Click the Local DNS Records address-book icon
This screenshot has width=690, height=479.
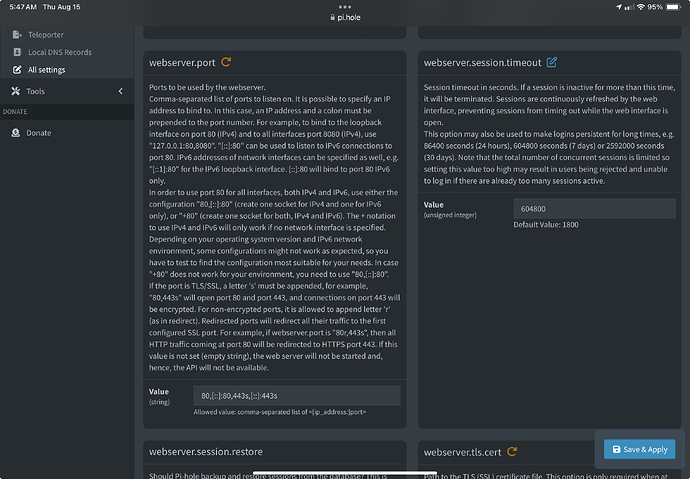click(x=16, y=52)
